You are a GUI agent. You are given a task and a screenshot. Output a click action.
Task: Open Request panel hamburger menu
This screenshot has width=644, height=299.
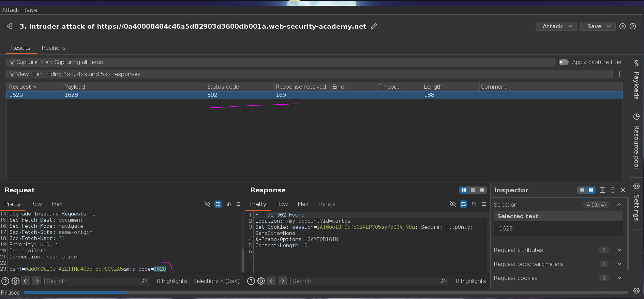pos(238,204)
